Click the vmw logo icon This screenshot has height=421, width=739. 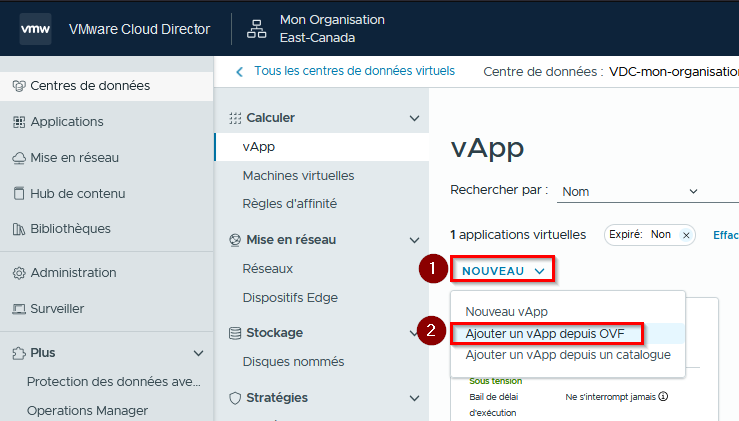pos(35,29)
